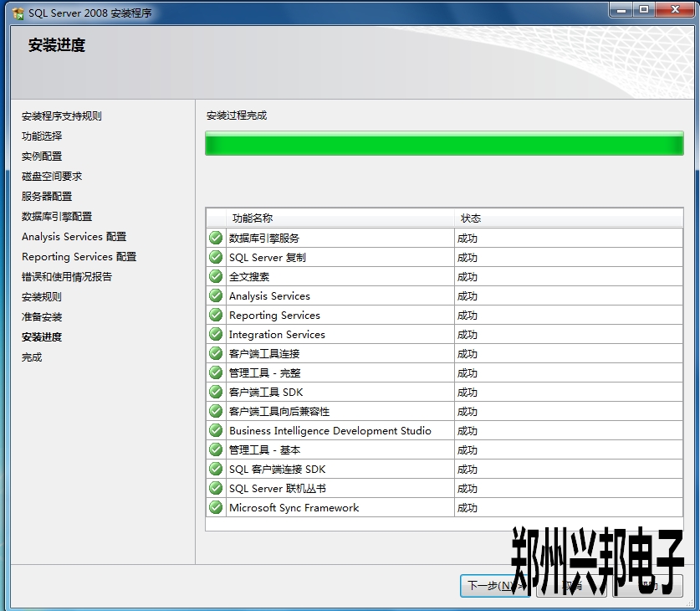
Task: Click the 下一步(N) button
Action: point(495,586)
